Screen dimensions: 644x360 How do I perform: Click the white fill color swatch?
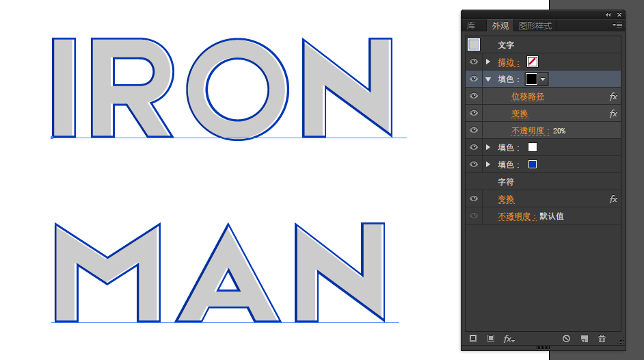click(x=533, y=147)
